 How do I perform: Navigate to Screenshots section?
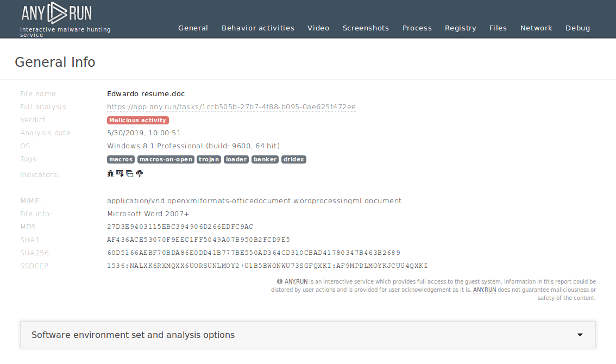[366, 28]
